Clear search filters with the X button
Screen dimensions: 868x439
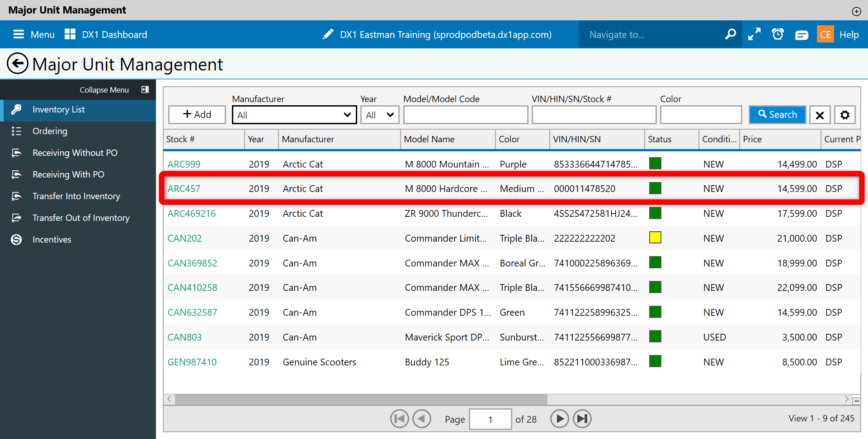coord(820,115)
